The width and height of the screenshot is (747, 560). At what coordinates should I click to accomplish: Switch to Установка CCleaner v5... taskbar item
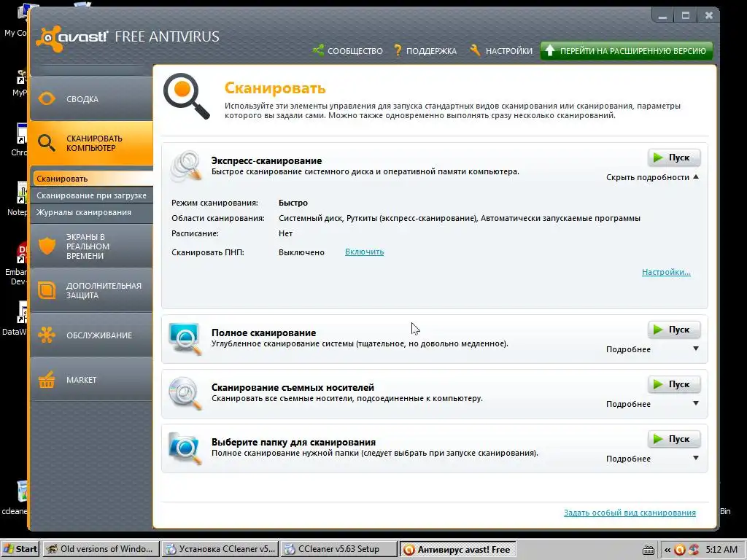click(x=220, y=549)
